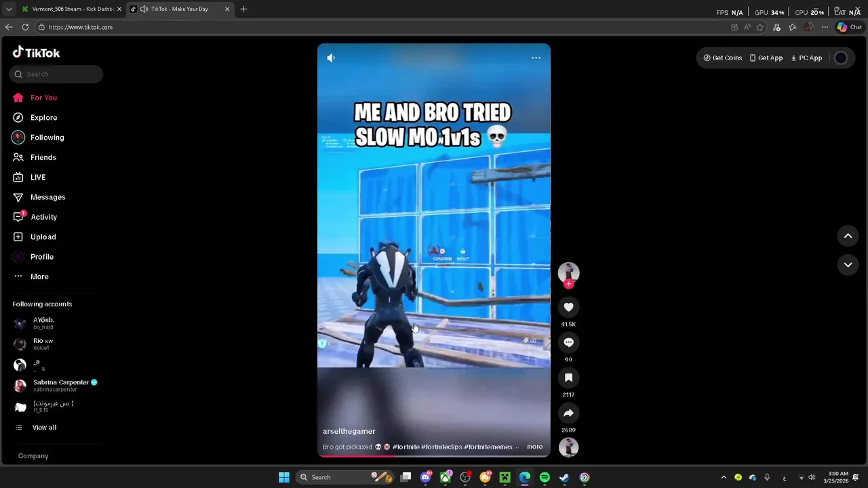Open Profile in sidebar

tap(34, 257)
